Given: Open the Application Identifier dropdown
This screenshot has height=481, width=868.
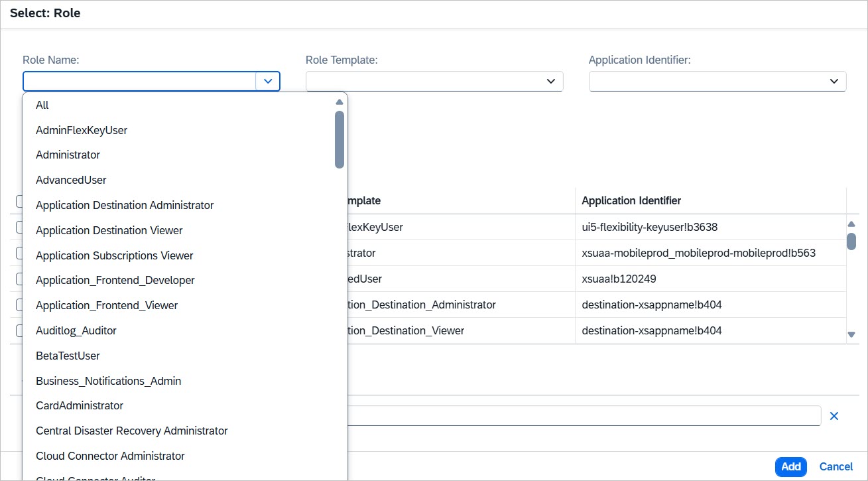Looking at the screenshot, I should pyautogui.click(x=834, y=81).
